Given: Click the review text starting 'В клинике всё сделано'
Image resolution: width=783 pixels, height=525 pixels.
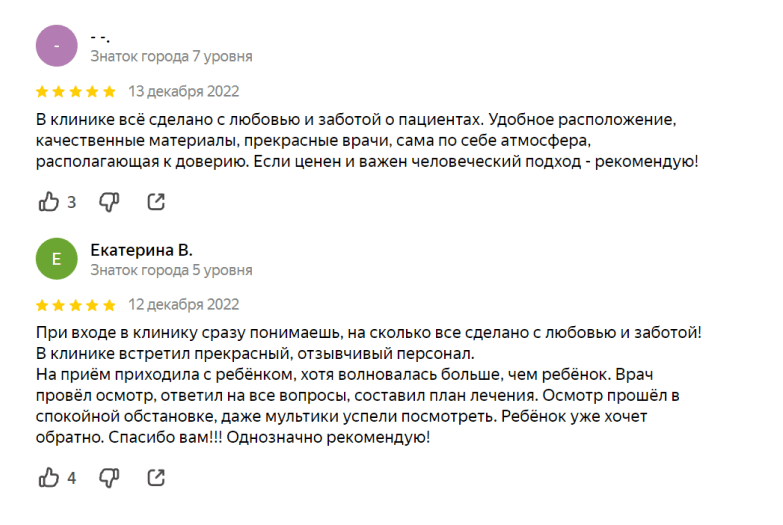Looking at the screenshot, I should pyautogui.click(x=366, y=139).
